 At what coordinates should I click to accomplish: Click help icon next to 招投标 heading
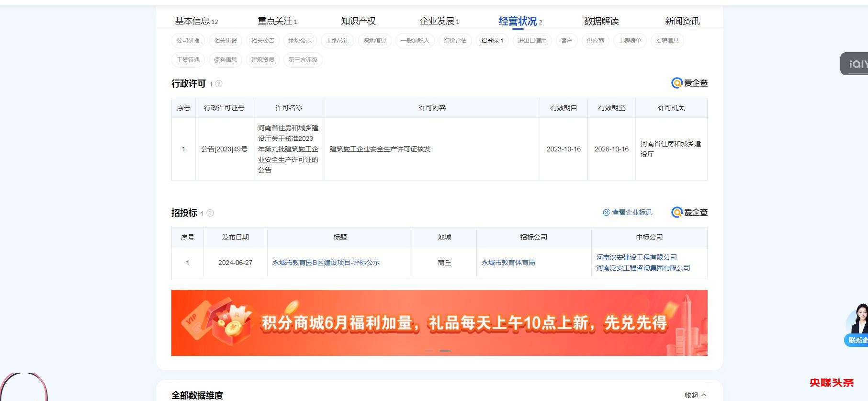pos(210,213)
